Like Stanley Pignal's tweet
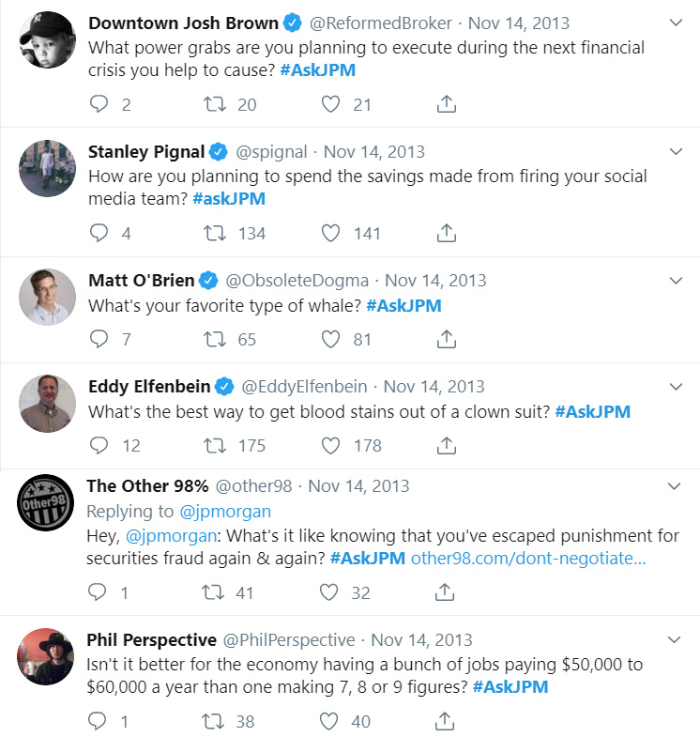700x737 pixels. [x=329, y=233]
